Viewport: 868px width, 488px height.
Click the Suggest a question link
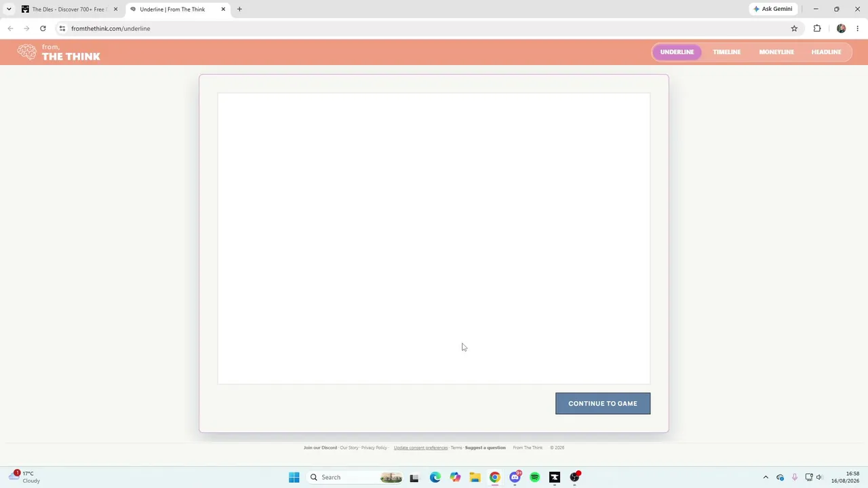point(485,448)
